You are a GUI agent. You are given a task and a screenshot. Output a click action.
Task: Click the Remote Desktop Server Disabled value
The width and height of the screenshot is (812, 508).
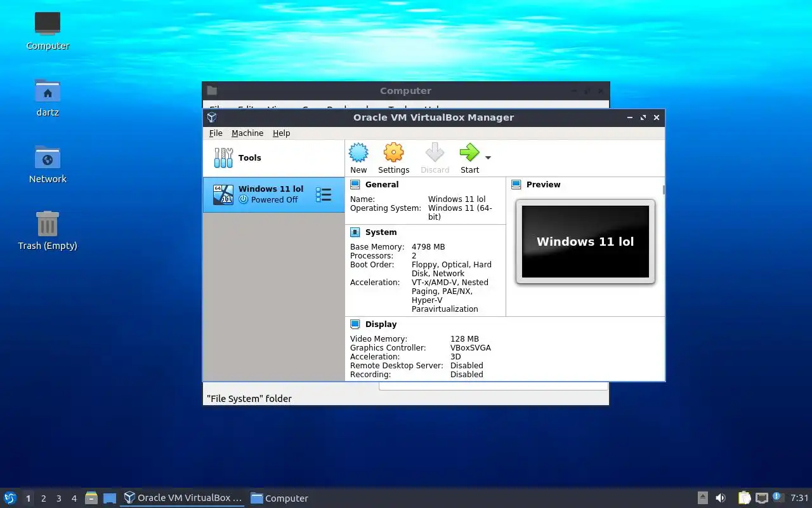point(466,366)
